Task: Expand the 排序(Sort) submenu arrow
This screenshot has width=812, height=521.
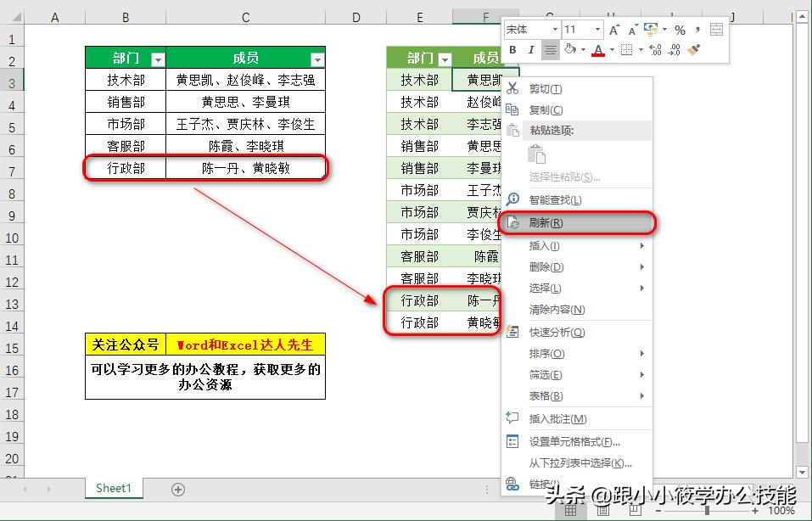Action: [x=641, y=353]
